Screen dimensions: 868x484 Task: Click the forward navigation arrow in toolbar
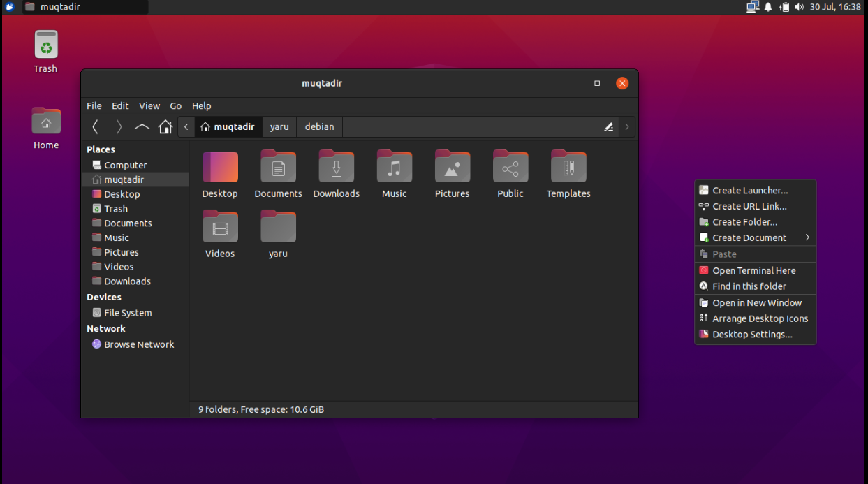coord(119,126)
